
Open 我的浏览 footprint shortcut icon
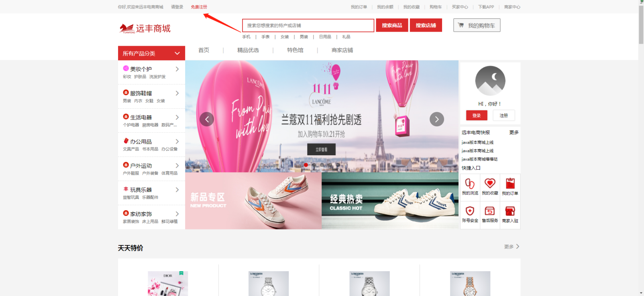[470, 184]
